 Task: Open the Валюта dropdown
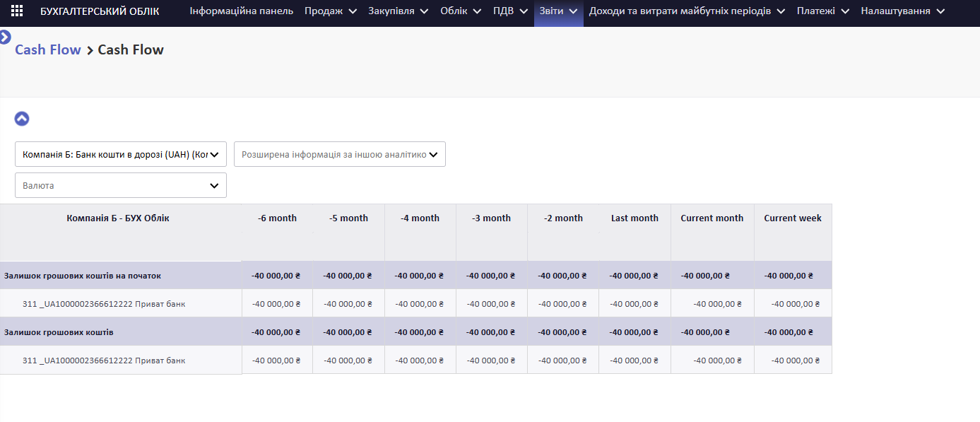(x=121, y=185)
